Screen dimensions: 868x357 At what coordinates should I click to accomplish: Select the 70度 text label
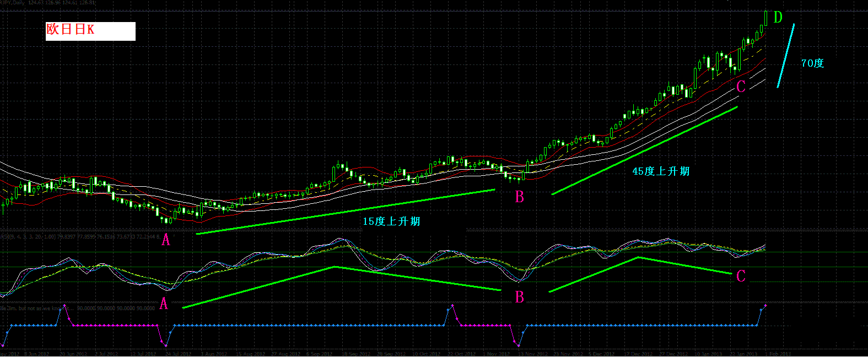812,63
